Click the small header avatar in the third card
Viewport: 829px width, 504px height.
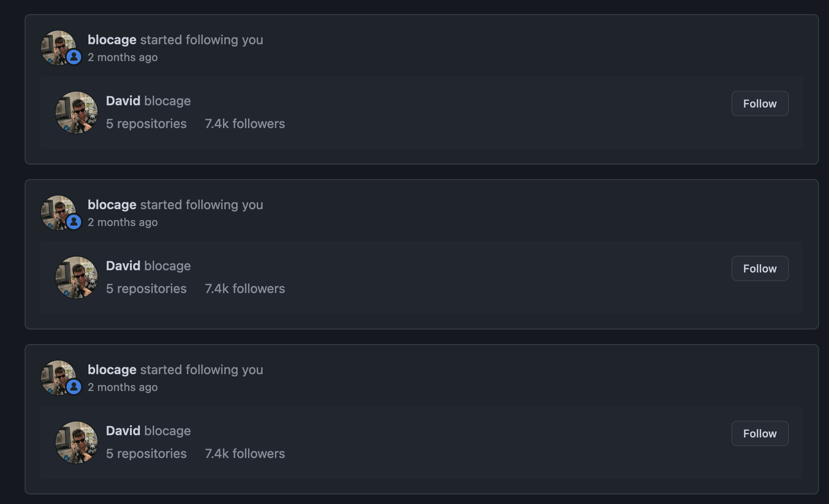pyautogui.click(x=56, y=375)
